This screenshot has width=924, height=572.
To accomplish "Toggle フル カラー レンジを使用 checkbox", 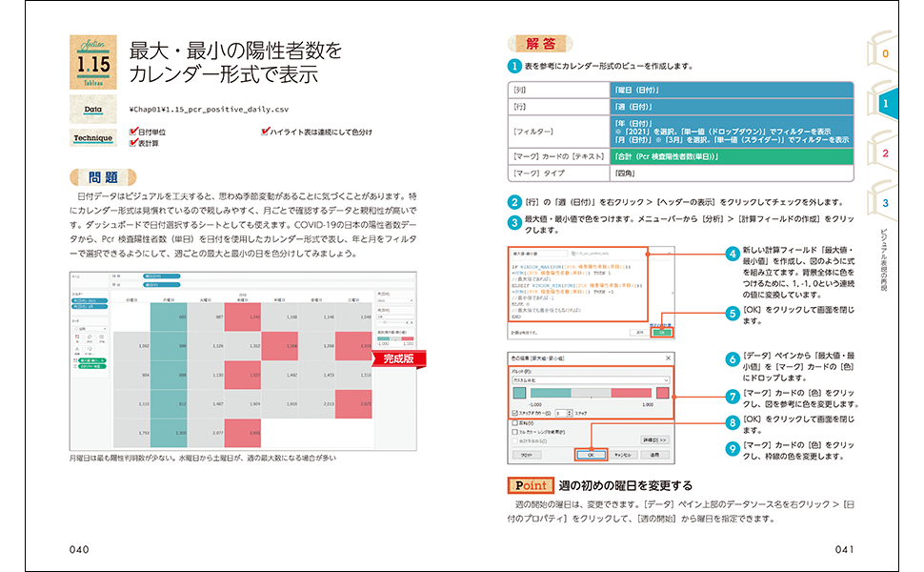I will [515, 432].
